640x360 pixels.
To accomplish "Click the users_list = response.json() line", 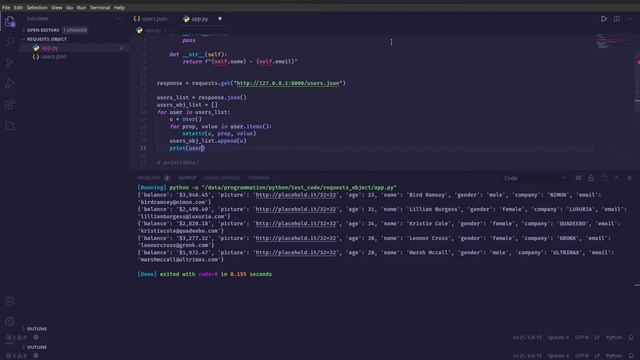I will tap(202, 98).
